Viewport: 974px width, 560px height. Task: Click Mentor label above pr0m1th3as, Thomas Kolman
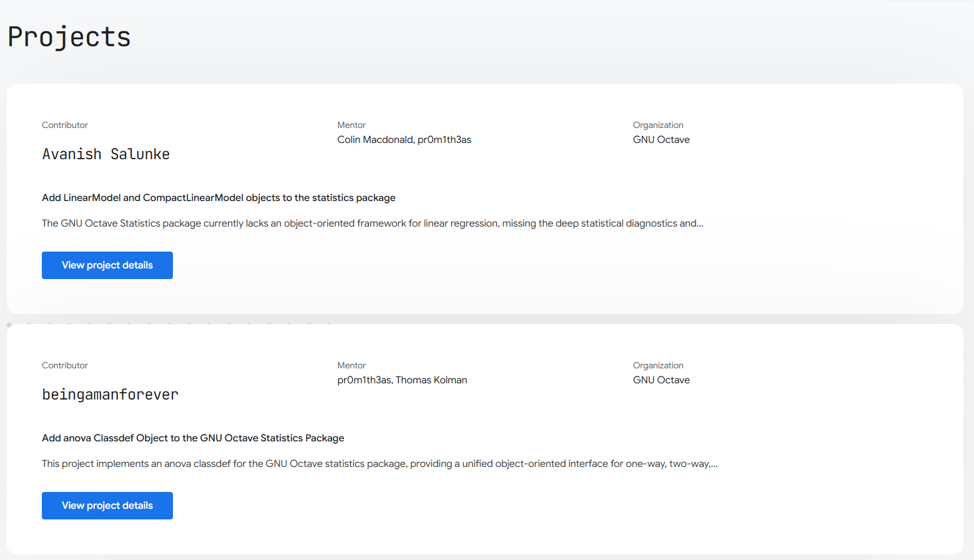352,365
